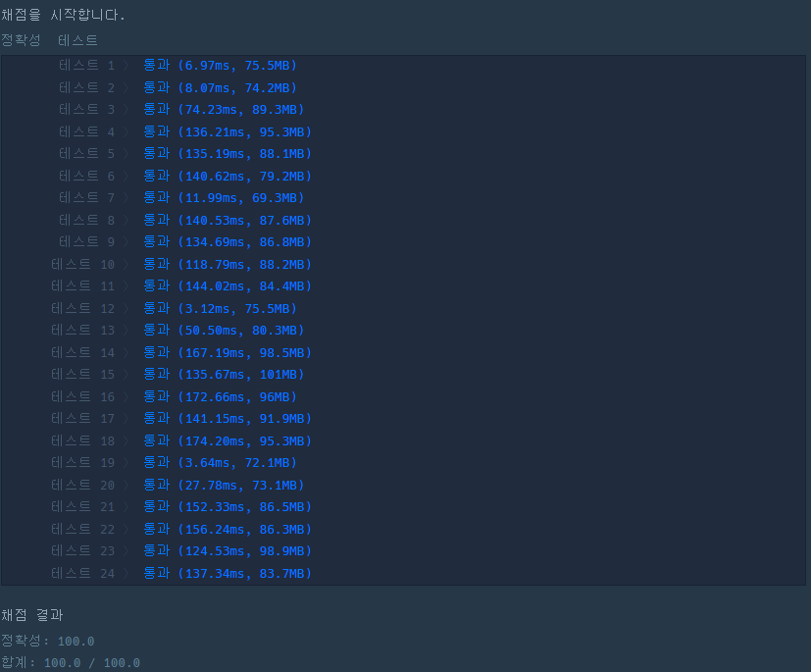Select result '통과 (6.97ms, 75.5MB)'
Screen dimensions: 811x672
click(220, 65)
